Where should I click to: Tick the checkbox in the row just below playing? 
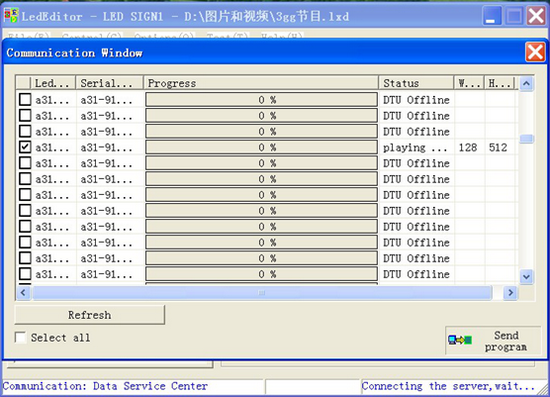pos(25,163)
